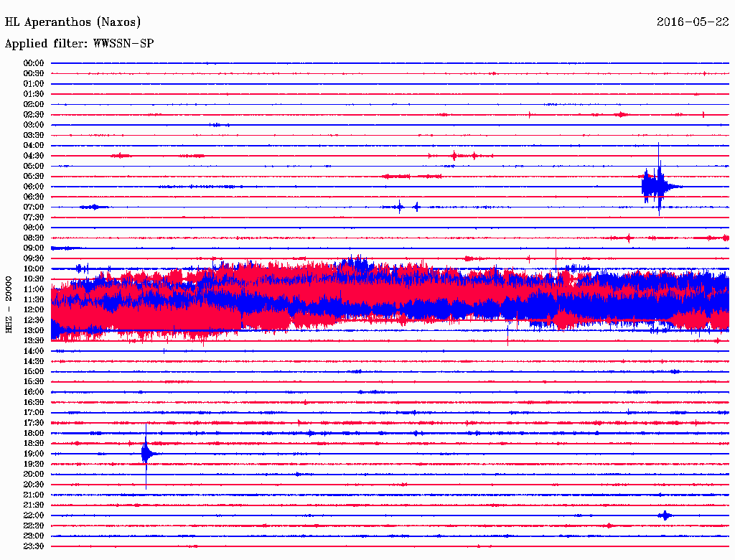Select the 10:00 time label
The width and height of the screenshot is (735, 560).
coord(34,269)
